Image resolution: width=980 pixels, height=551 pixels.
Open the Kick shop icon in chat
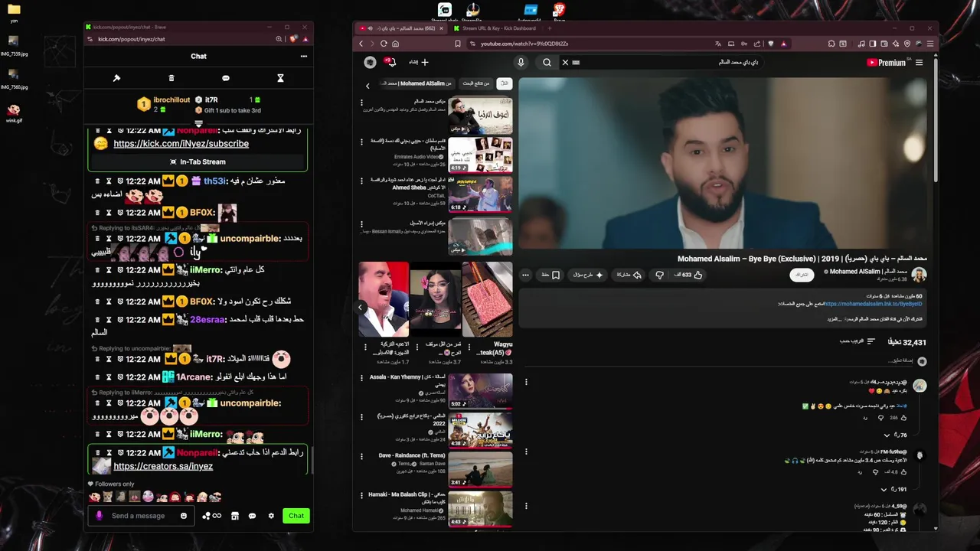point(235,516)
